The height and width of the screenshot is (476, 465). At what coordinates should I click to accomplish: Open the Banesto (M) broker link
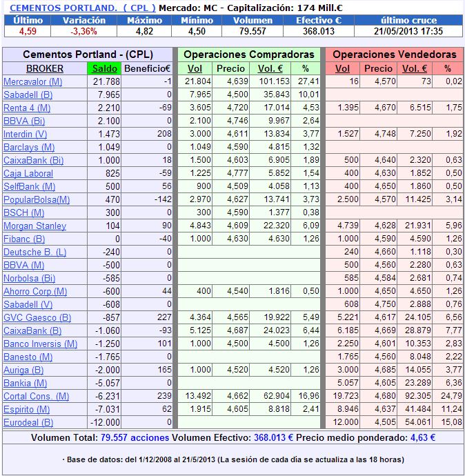[x=28, y=357]
